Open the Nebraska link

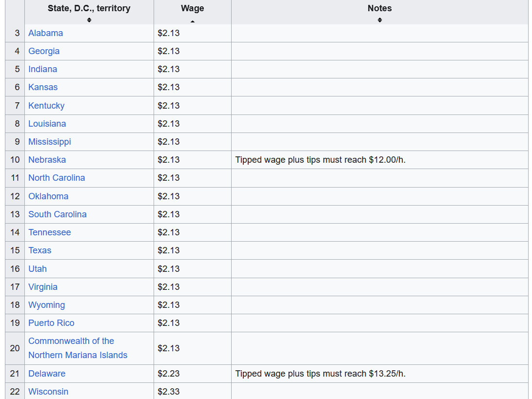coord(47,160)
